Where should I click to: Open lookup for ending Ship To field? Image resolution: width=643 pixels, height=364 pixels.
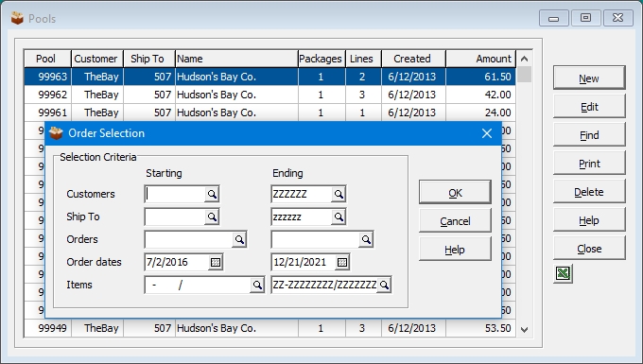tap(339, 217)
